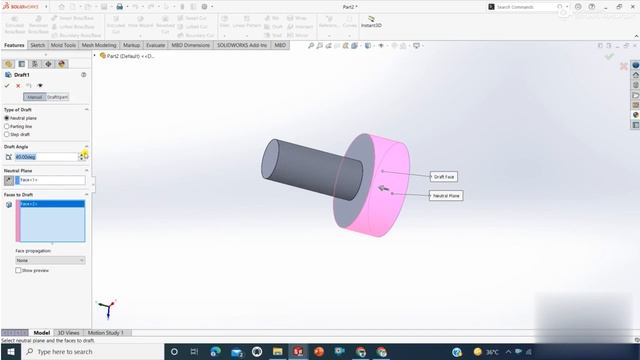Screen dimensions: 640x360
Task: Click the Home icon in the title bar
Action: tap(62, 7)
